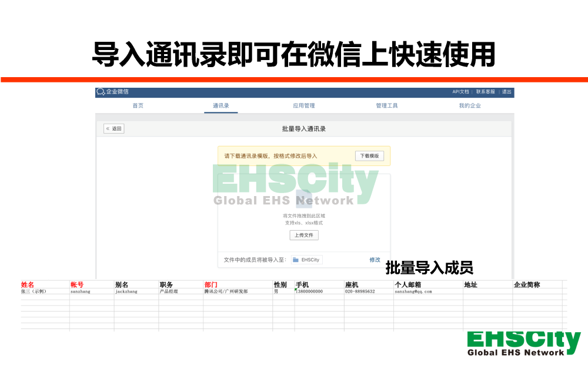This screenshot has width=588, height=368.
Task: Click the 修改 link
Action: coord(375,260)
